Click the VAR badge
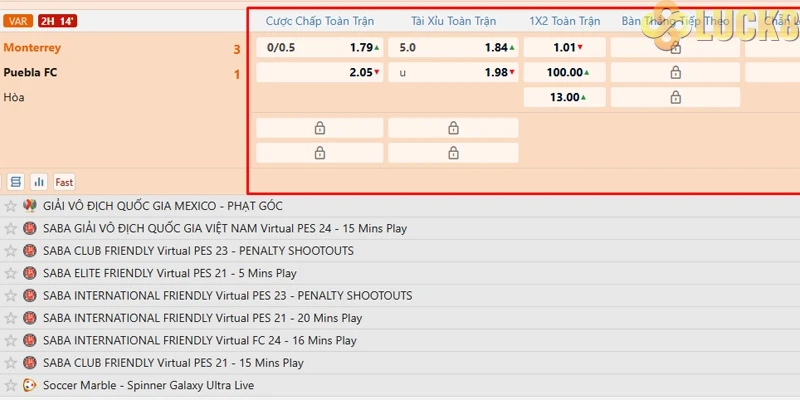Image resolution: width=800 pixels, height=400 pixels. click(18, 21)
